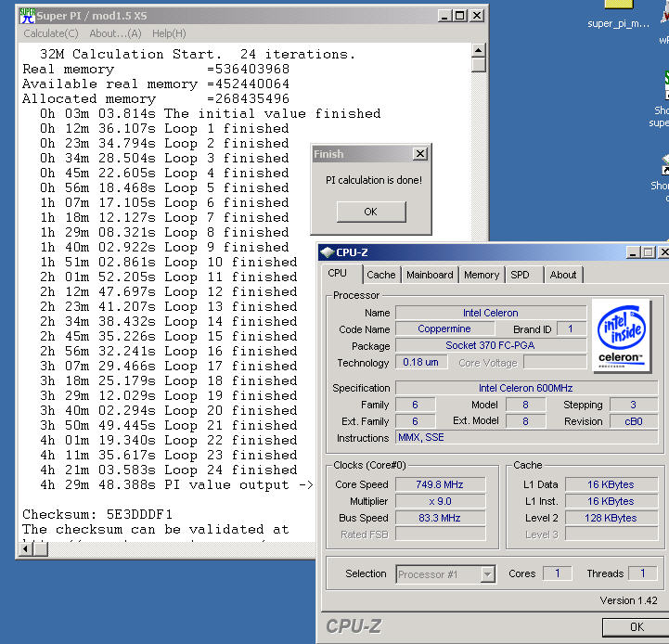The height and width of the screenshot is (644, 669).
Task: Click the initial value finished line
Action: [x=210, y=113]
